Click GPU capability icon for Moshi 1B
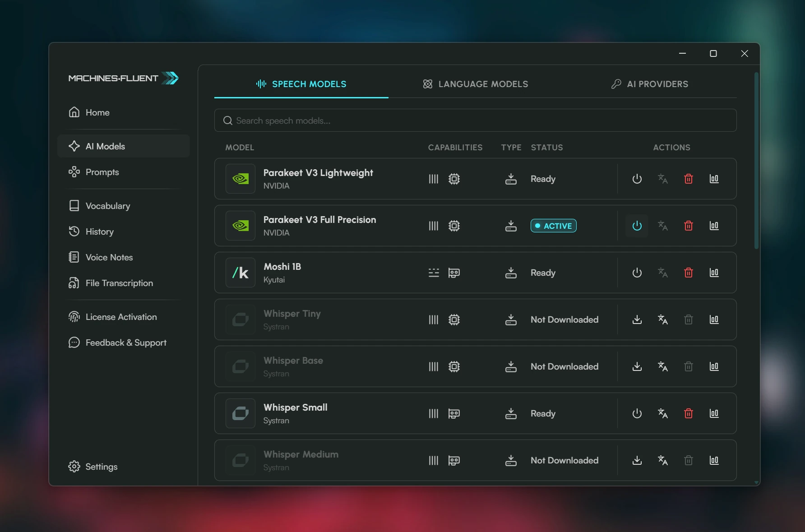Image resolution: width=805 pixels, height=532 pixels. 454,273
